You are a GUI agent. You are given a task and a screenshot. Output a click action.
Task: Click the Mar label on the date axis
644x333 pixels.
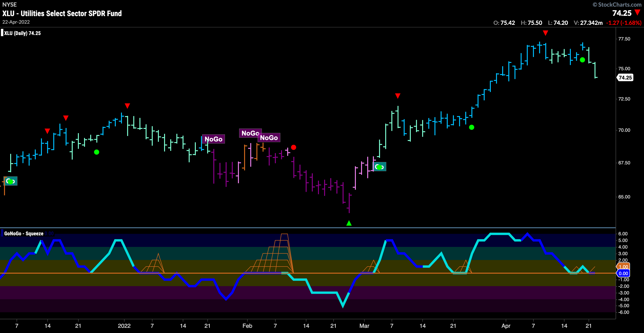(x=364, y=326)
